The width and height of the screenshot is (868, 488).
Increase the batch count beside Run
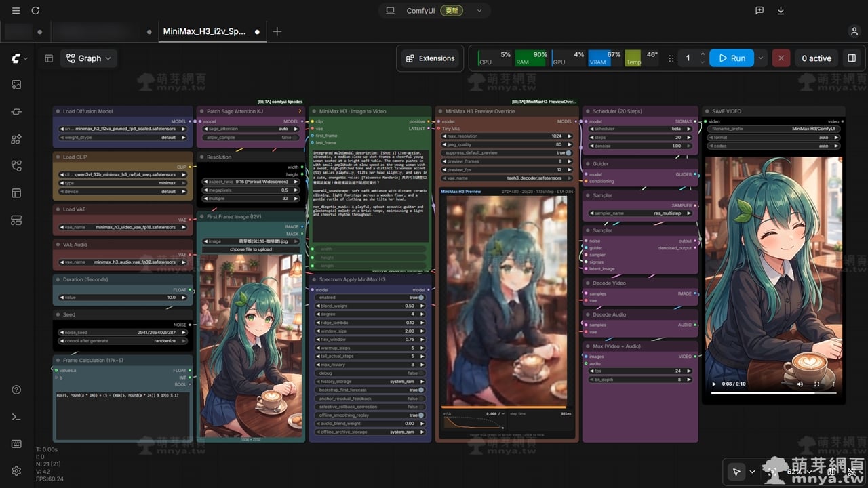coord(703,54)
